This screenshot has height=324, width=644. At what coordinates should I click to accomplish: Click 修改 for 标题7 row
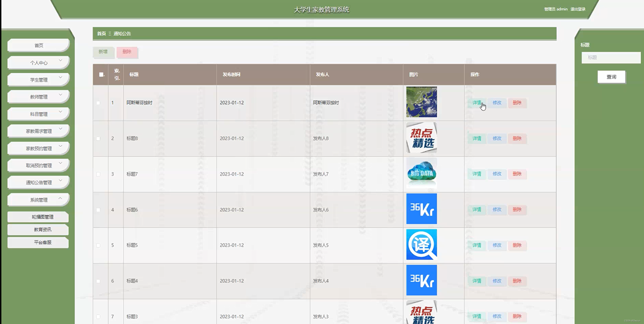pos(497,174)
